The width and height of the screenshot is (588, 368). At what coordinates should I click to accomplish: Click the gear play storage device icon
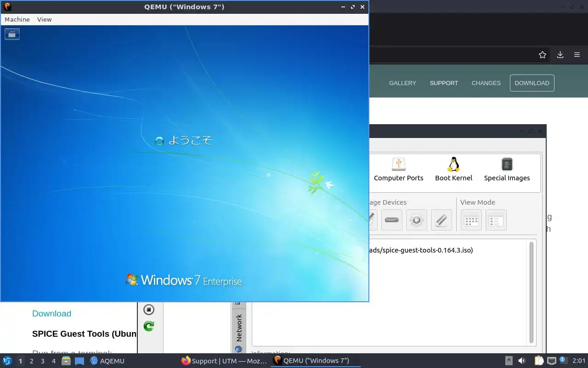tap(417, 220)
